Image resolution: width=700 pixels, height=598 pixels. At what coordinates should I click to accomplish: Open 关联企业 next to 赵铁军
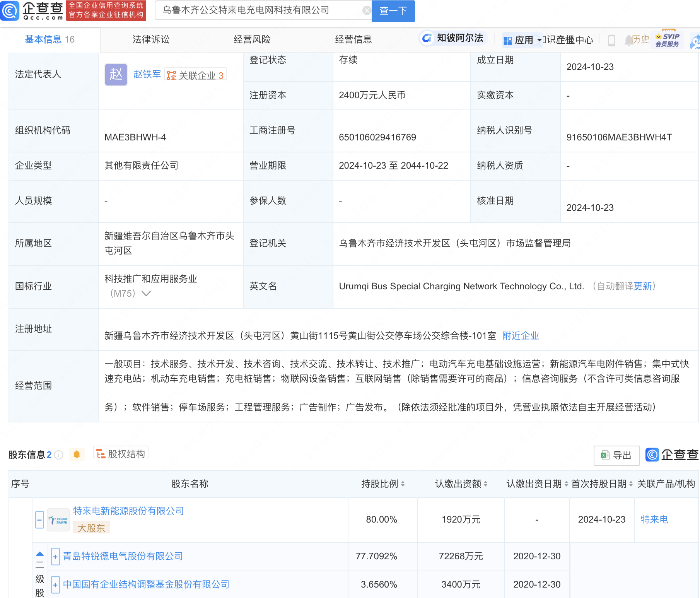pyautogui.click(x=195, y=75)
